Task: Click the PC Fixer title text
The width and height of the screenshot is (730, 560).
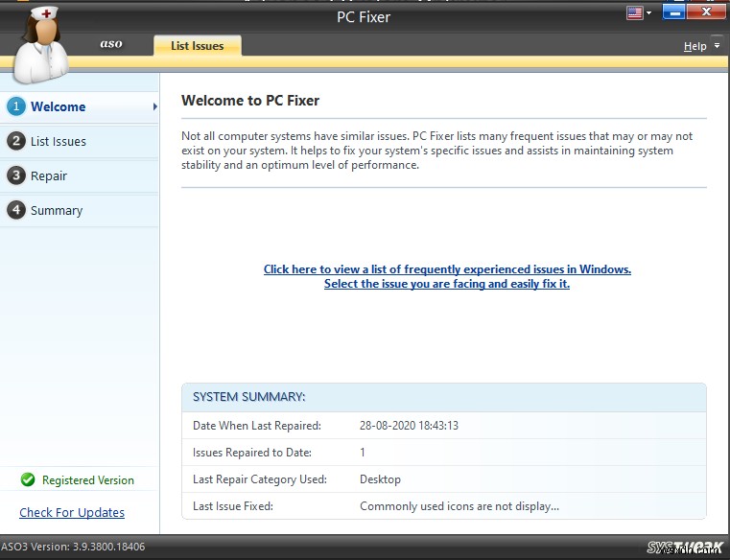Action: pyautogui.click(x=364, y=16)
